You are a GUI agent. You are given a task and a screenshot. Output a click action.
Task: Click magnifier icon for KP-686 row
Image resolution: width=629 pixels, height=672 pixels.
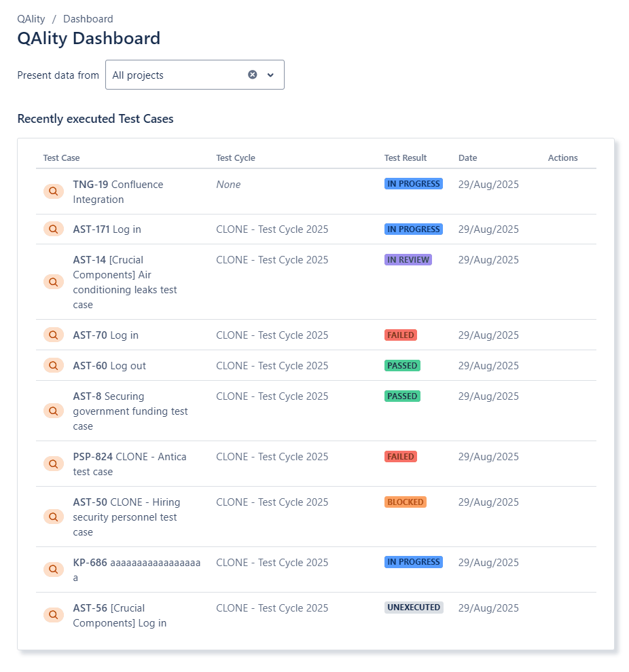tap(54, 570)
